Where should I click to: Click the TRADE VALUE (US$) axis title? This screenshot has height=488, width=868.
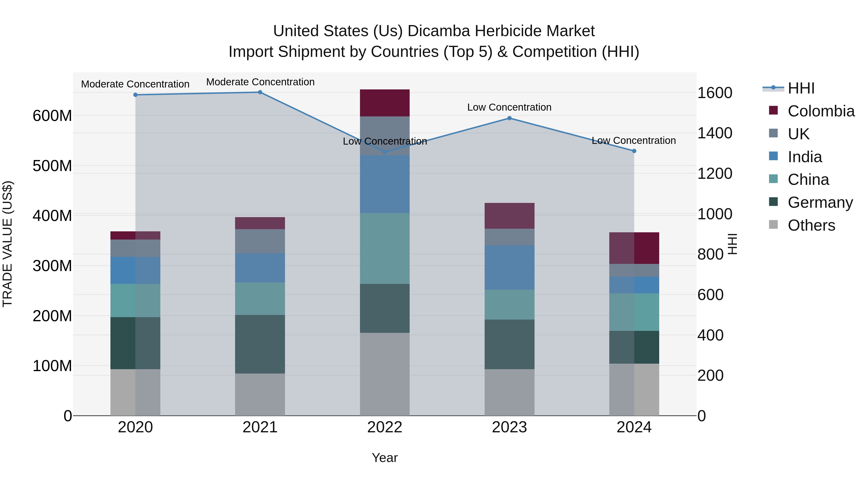(7, 244)
